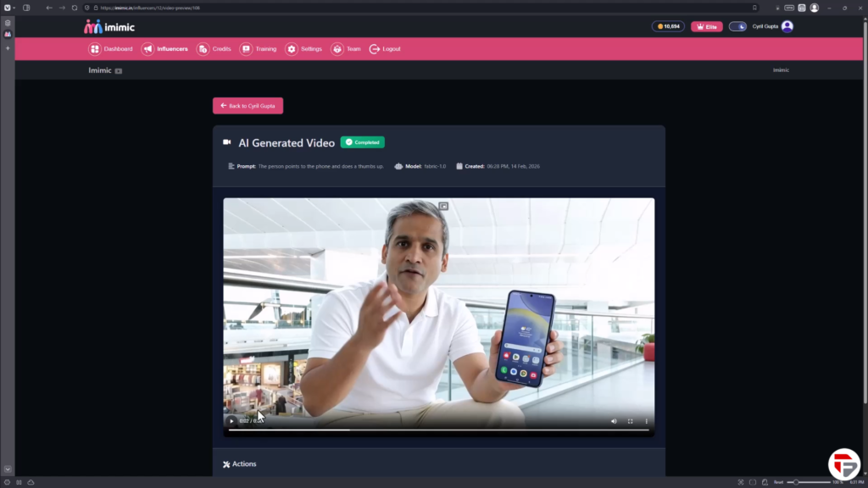Click the Elite plan badge
This screenshot has height=488, width=868.
pyautogui.click(x=706, y=26)
